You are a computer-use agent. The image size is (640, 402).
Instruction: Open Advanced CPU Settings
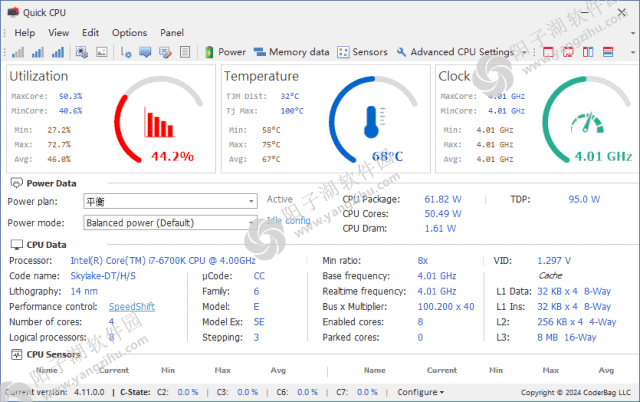point(456,52)
